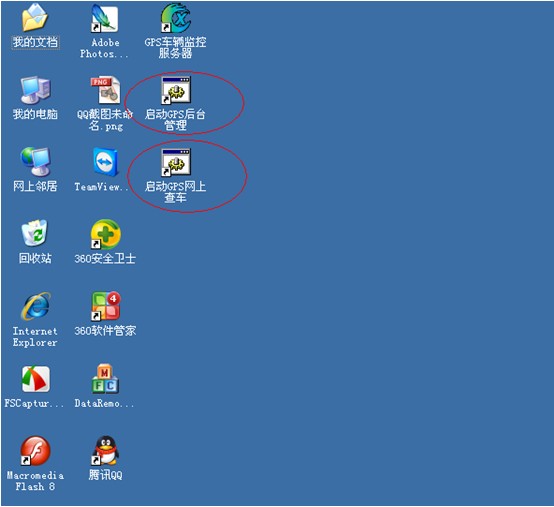
Task: Select the 360软件管家 shortcut icon
Action: point(105,306)
